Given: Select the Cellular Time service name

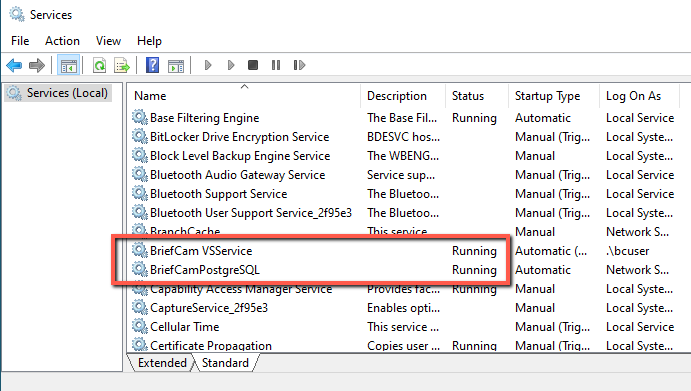Looking at the screenshot, I should (185, 326).
